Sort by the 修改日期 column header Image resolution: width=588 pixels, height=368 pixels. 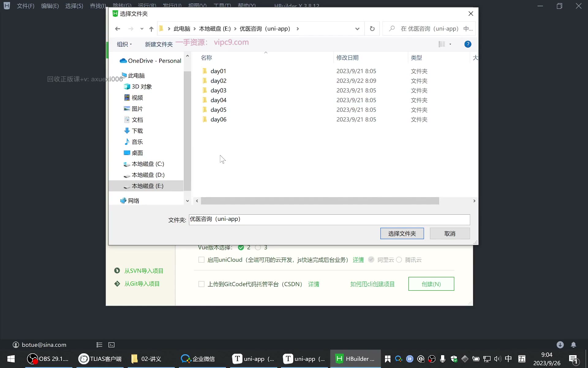tap(348, 58)
